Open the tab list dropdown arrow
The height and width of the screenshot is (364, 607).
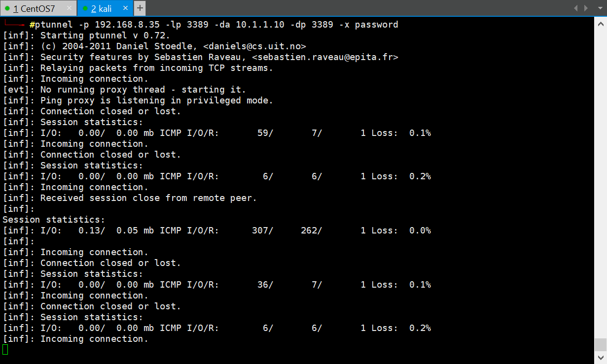click(x=599, y=8)
